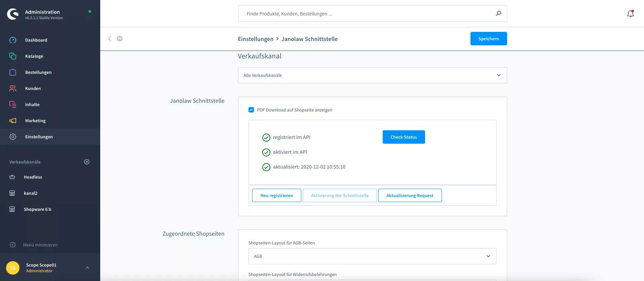Add a new Verkaufskanal with plus icon
The image size is (644, 281).
pos(87,162)
